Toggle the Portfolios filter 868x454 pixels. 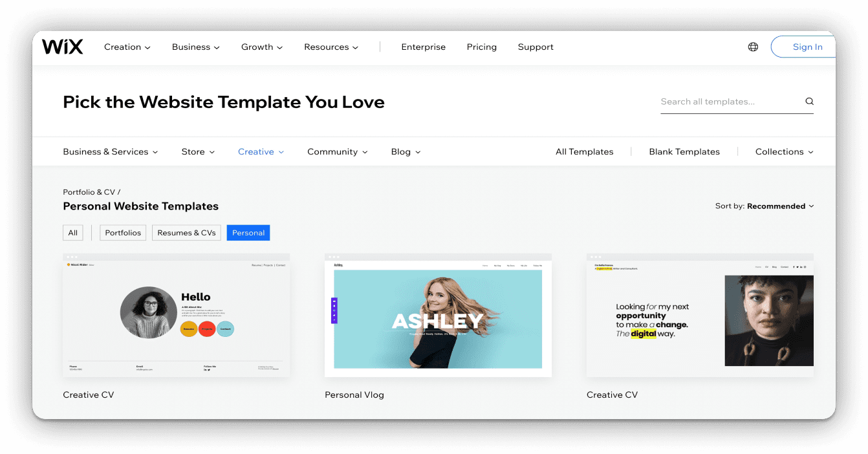pos(122,232)
